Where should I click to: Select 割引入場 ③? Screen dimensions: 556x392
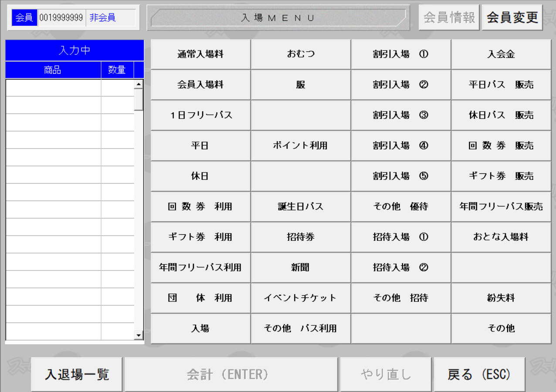click(401, 115)
